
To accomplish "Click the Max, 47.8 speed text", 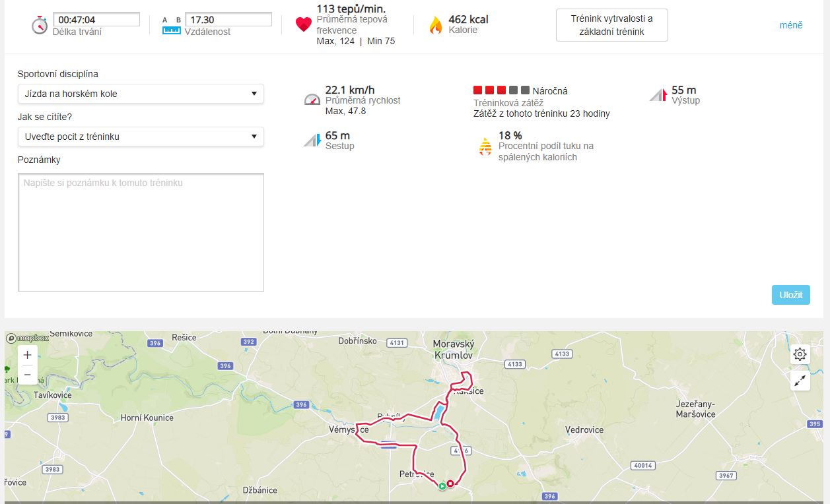I will point(345,111).
